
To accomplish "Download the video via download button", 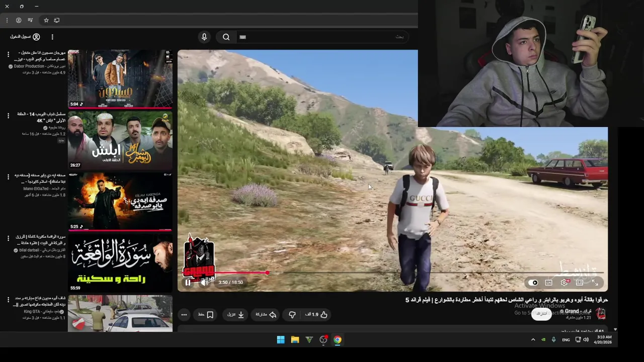I will pyautogui.click(x=235, y=315).
